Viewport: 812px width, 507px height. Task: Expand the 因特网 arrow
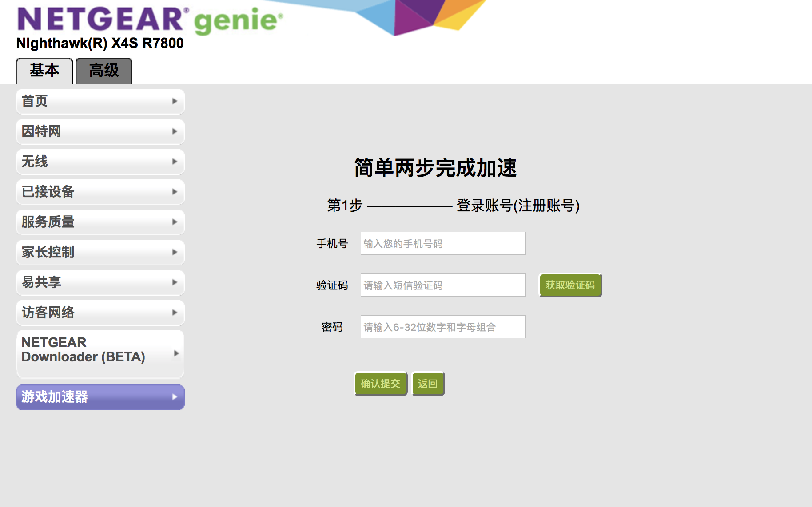pos(175,131)
